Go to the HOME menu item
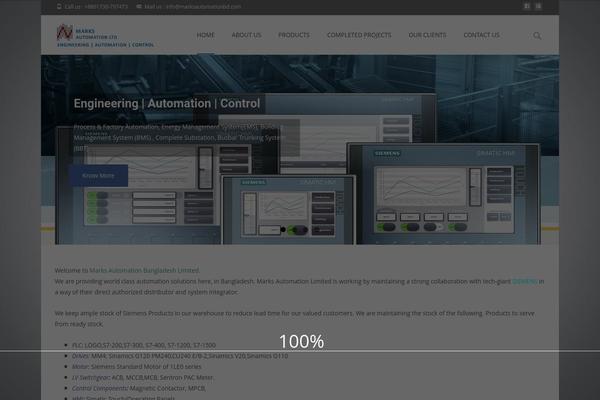Image resolution: width=600 pixels, height=400 pixels. pos(205,35)
